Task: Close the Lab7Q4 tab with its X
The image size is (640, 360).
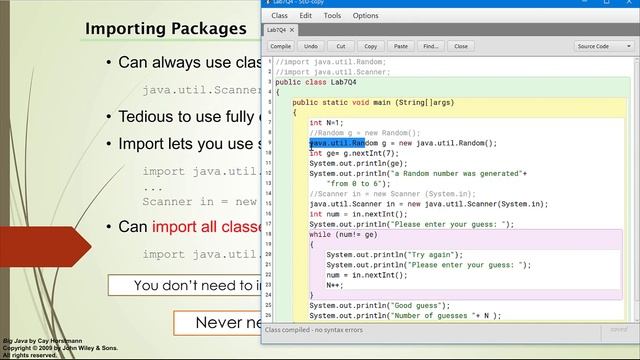Action: pos(292,30)
